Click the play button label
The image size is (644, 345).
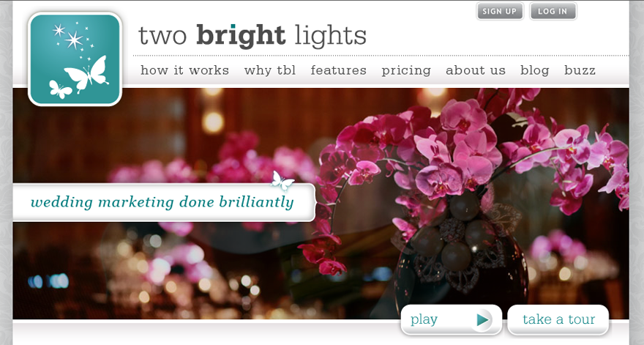click(x=424, y=319)
